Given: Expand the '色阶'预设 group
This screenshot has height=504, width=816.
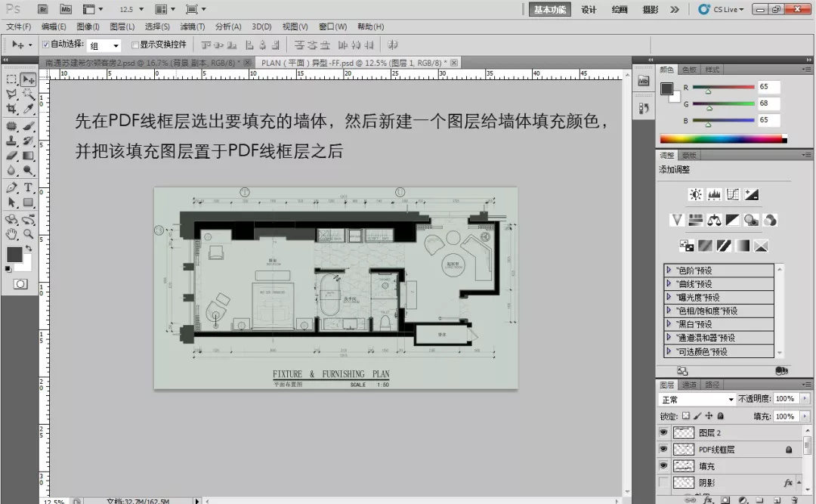Looking at the screenshot, I should [669, 270].
